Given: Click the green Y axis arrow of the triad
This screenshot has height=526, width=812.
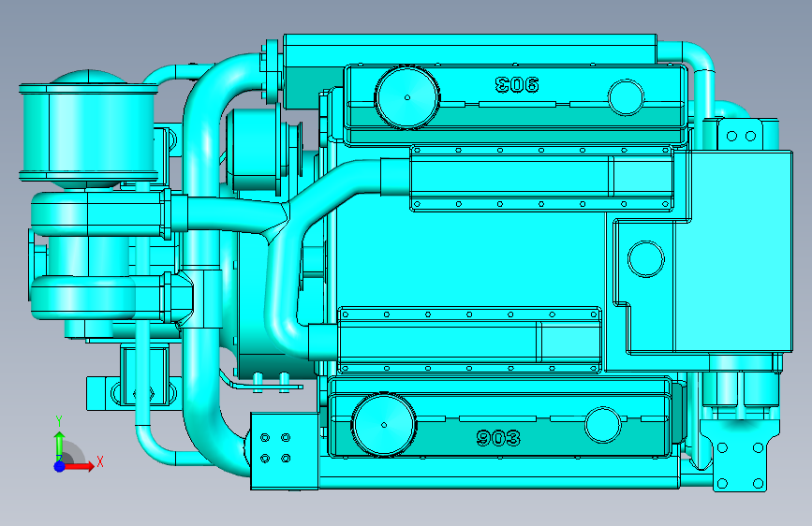Looking at the screenshot, I should pos(60,442).
